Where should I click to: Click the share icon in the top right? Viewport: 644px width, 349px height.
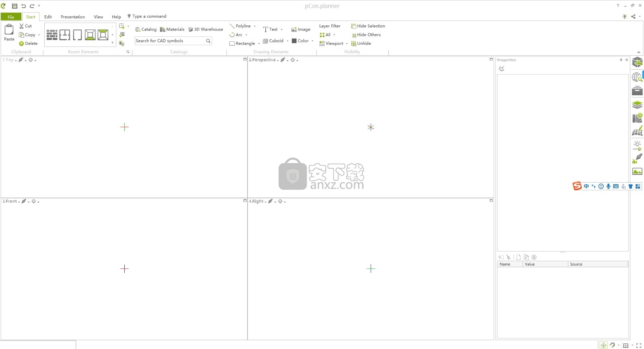click(x=633, y=17)
